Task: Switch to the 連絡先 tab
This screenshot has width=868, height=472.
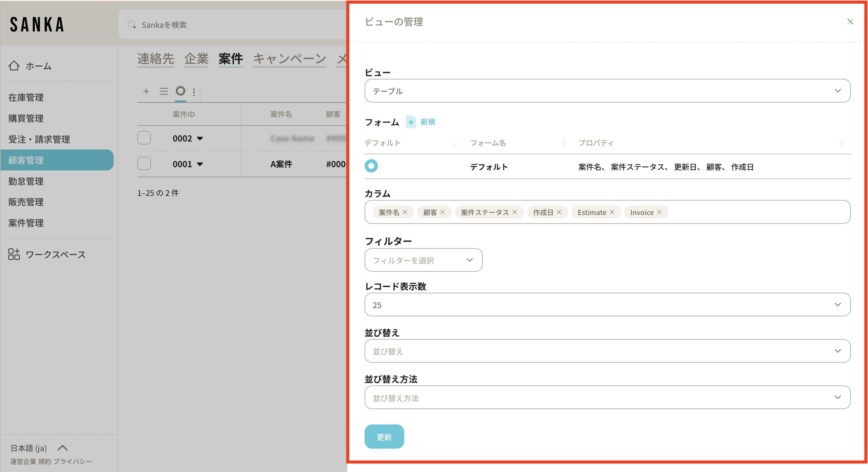Action: pyautogui.click(x=155, y=59)
